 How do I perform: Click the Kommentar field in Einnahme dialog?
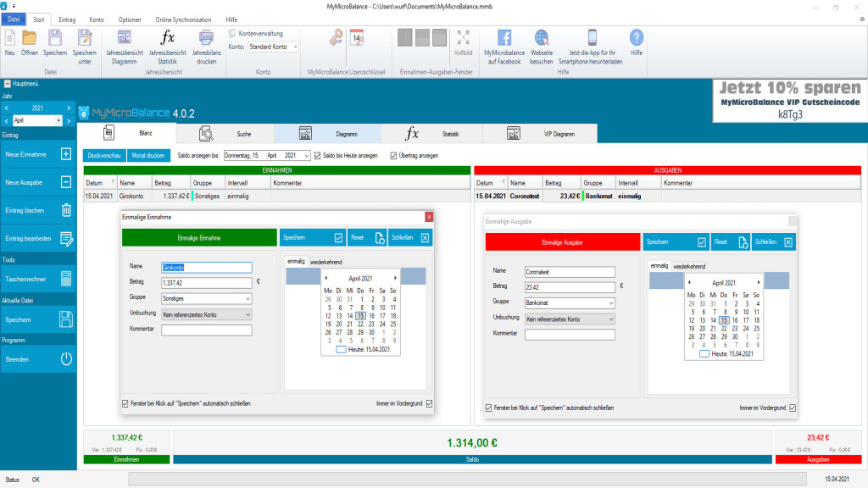(x=206, y=329)
